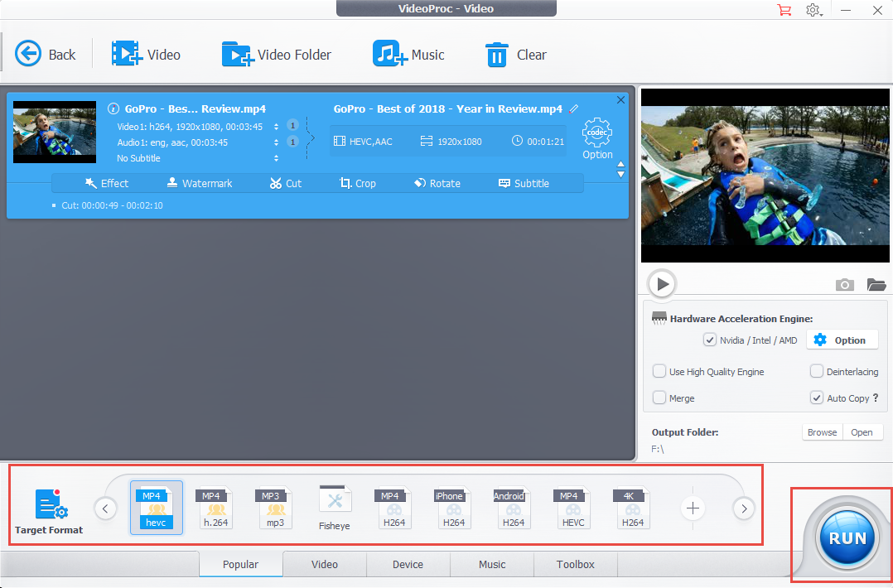Image resolution: width=893 pixels, height=588 pixels.
Task: Select the MP4 hevc format preset
Action: [x=156, y=508]
